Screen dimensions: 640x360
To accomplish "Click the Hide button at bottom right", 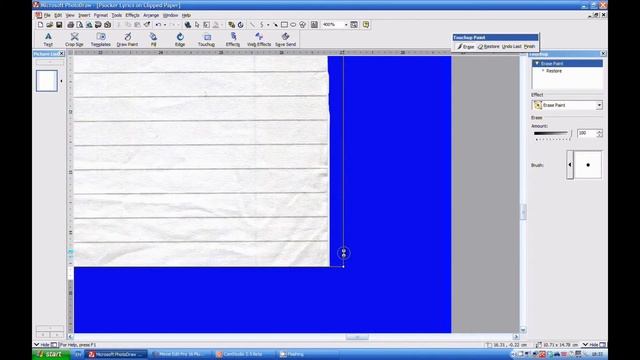I will (x=594, y=345).
